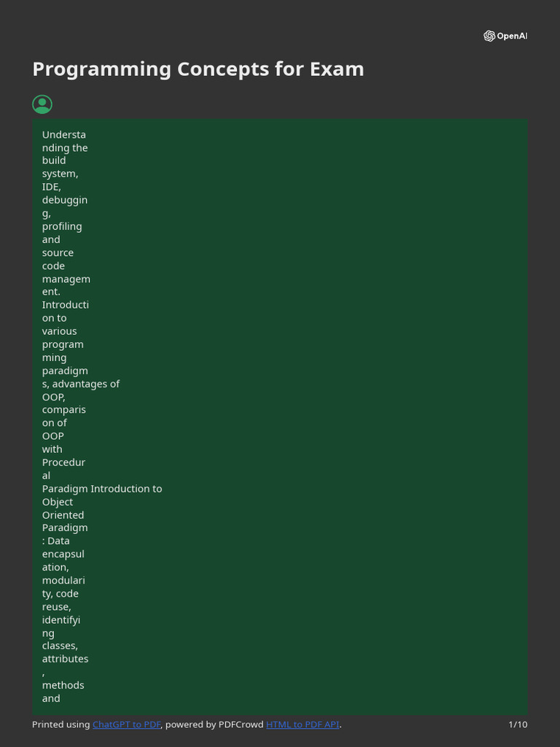
Task: Click the Programming Concepts for Exam title
Action: click(198, 69)
